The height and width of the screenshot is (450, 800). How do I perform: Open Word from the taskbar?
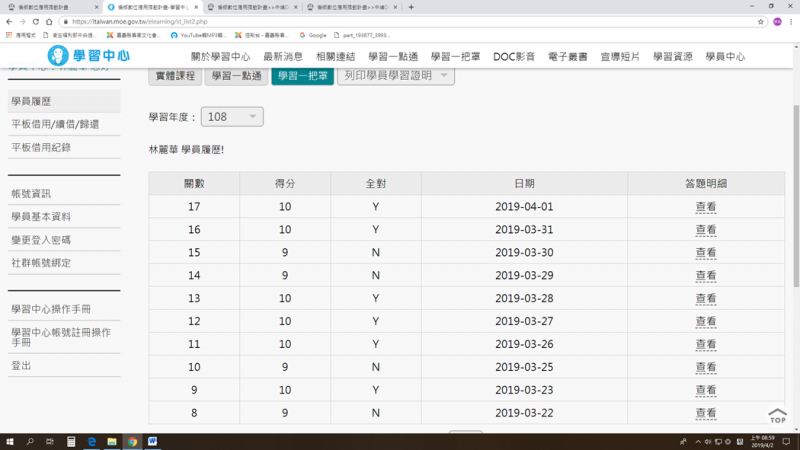pyautogui.click(x=153, y=441)
